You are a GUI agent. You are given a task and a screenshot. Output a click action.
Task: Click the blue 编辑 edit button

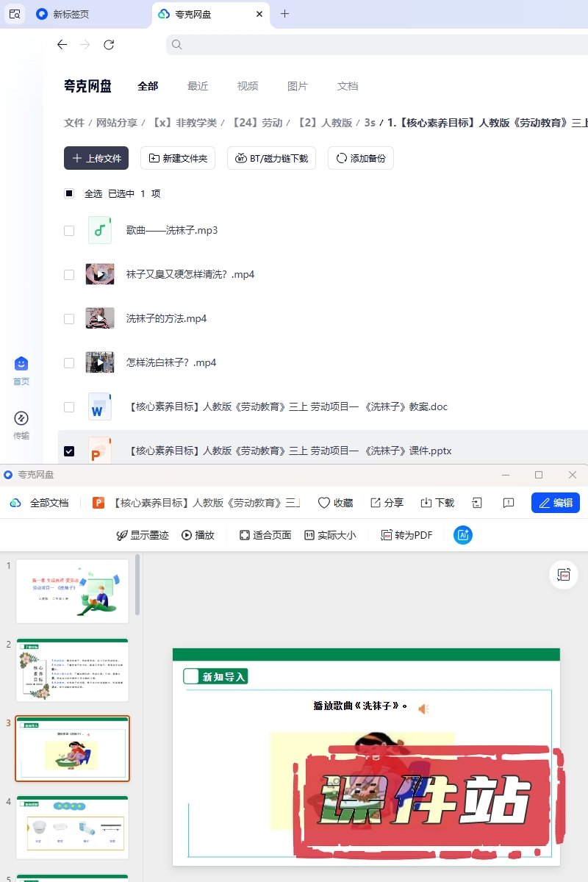(555, 503)
